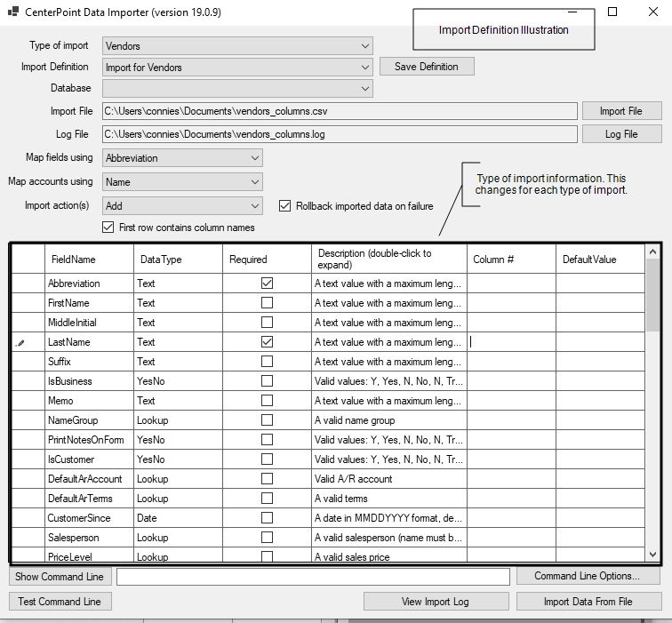Click the command line text field
The height and width of the screenshot is (623, 672).
[313, 577]
